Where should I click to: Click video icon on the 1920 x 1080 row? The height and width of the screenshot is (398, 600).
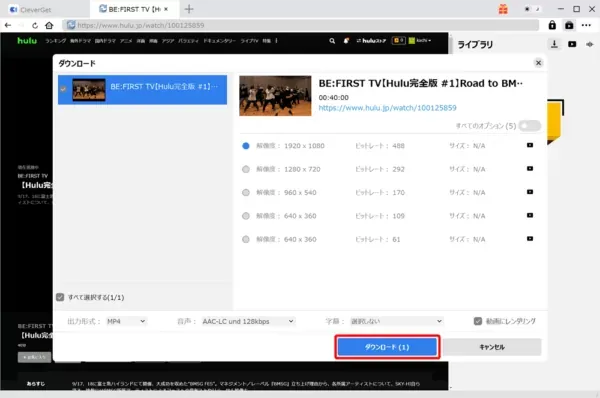pos(530,145)
